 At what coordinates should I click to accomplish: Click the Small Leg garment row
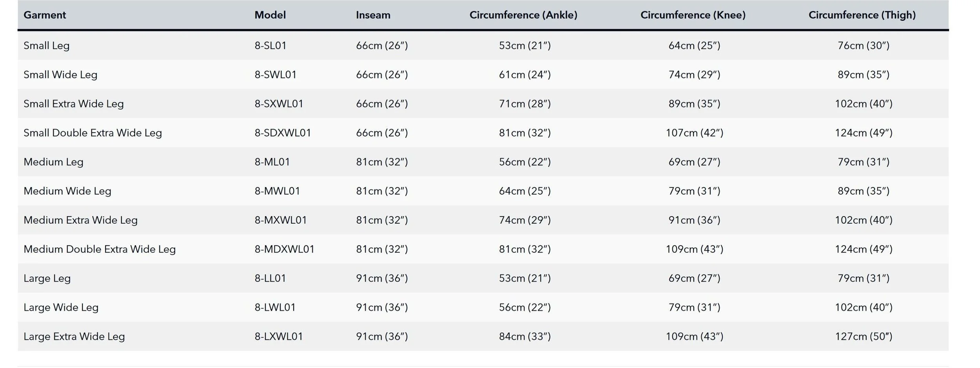pos(483,46)
